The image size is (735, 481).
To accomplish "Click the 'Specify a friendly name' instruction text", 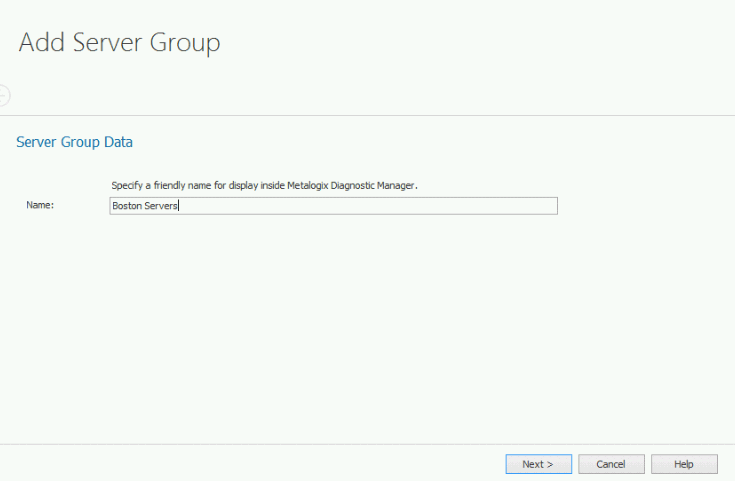I will (264, 186).
